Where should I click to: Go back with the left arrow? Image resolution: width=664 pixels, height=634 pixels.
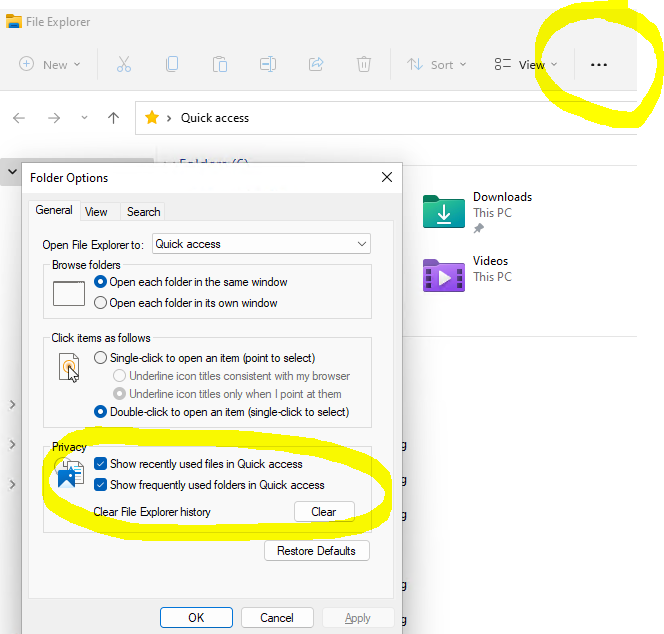point(19,118)
